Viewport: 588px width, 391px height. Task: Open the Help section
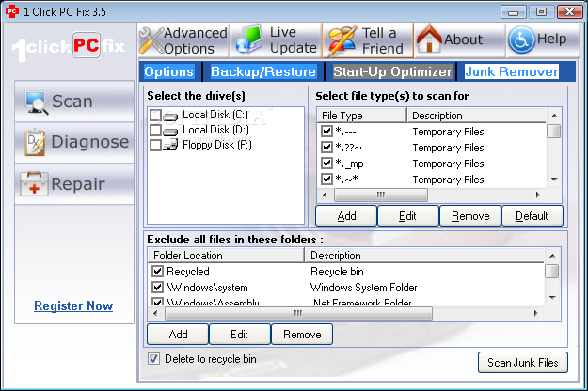543,39
